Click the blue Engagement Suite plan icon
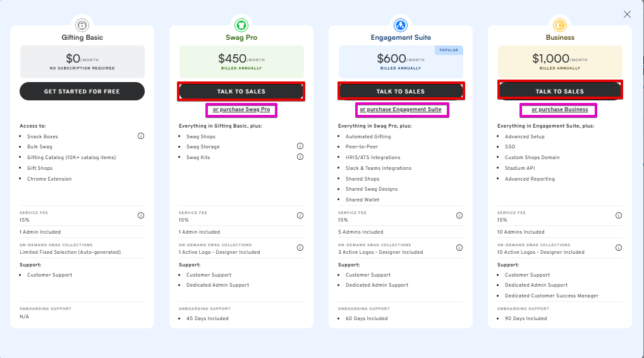 point(401,25)
